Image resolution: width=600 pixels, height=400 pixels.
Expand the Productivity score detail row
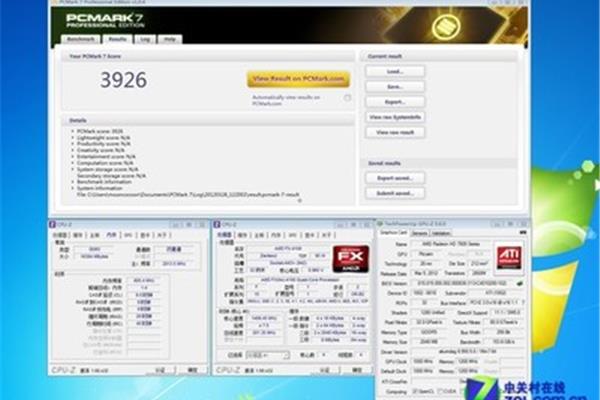pos(72,144)
